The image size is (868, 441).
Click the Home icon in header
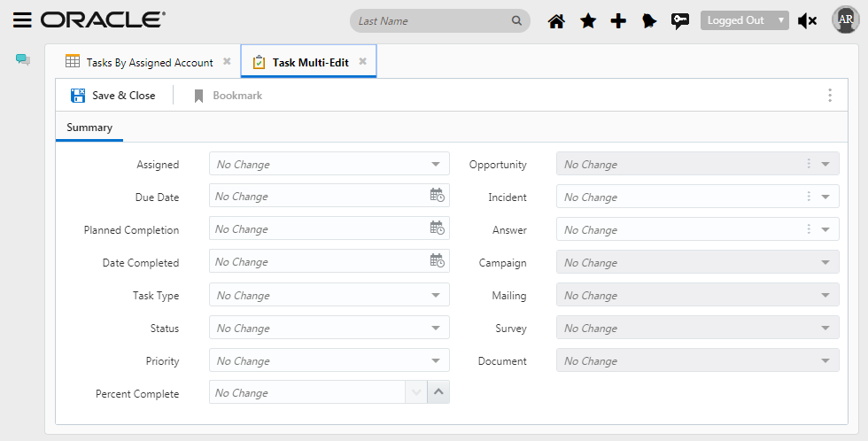point(556,21)
